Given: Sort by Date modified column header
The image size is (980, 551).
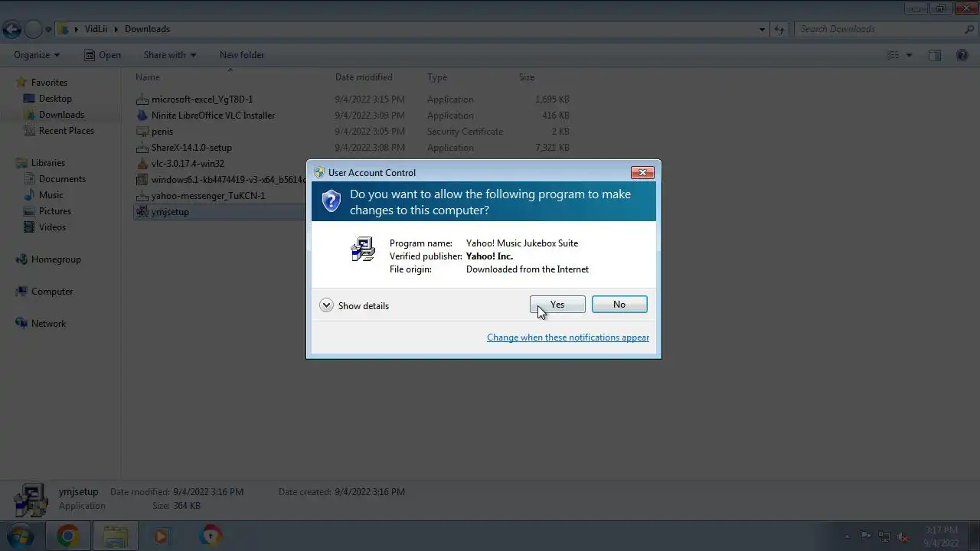Looking at the screenshot, I should 364,77.
